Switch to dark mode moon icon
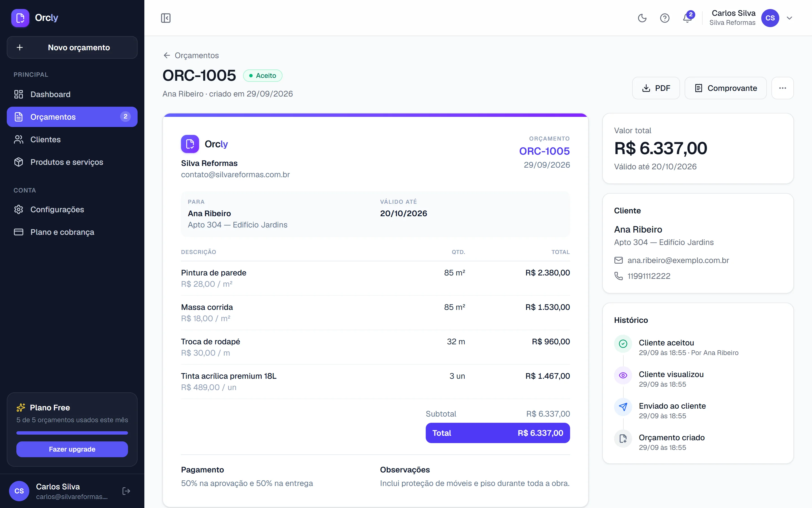Screen dimensions: 812x508 coord(642,18)
